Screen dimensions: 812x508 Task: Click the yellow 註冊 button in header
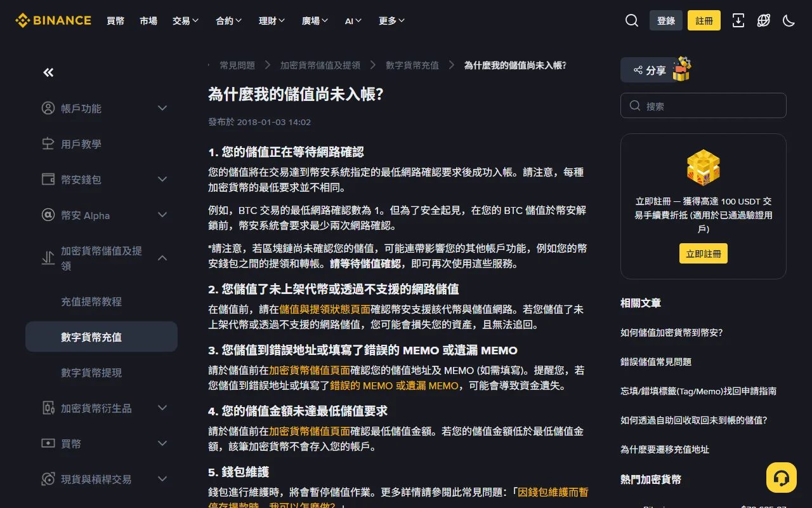coord(704,20)
